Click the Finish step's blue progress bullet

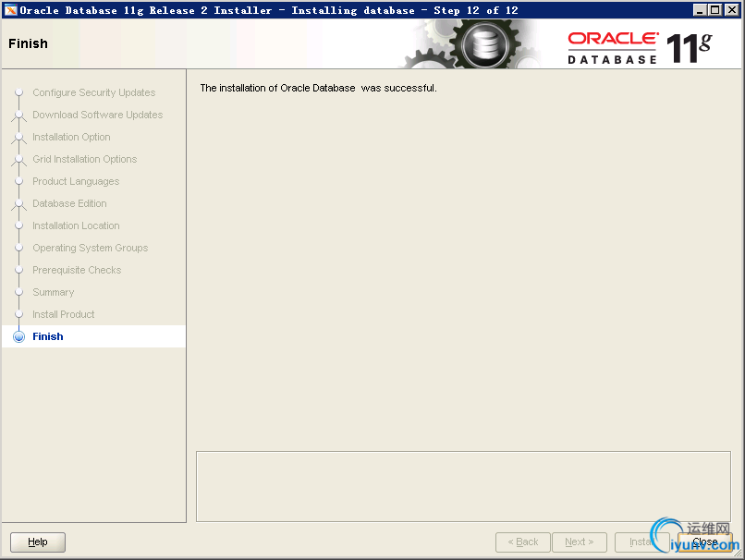point(19,336)
